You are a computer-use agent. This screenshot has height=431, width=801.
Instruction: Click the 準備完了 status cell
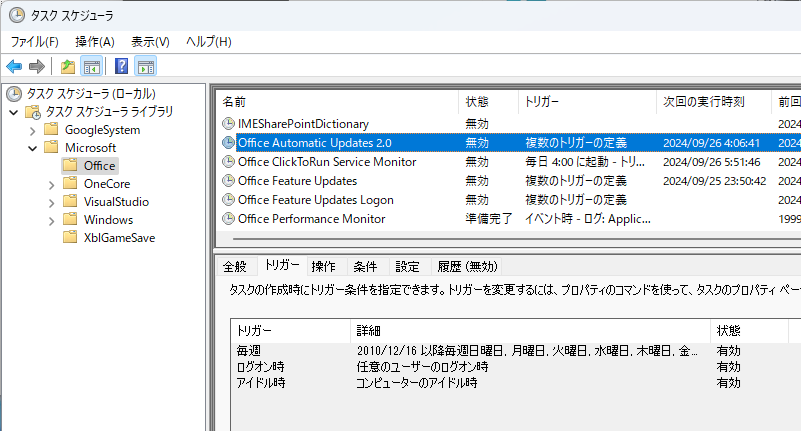point(488,219)
